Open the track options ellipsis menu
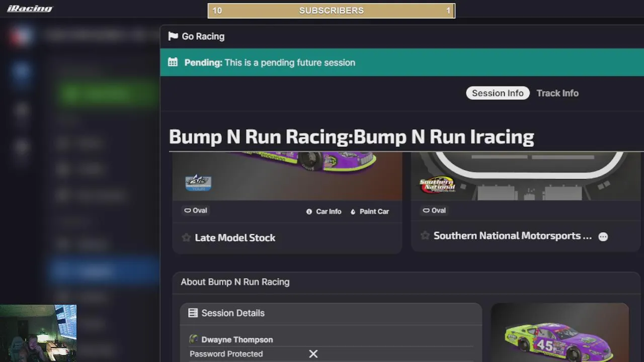 (x=603, y=236)
